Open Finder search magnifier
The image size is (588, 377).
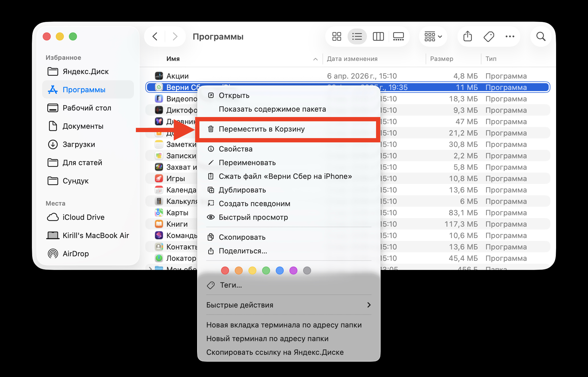click(541, 36)
